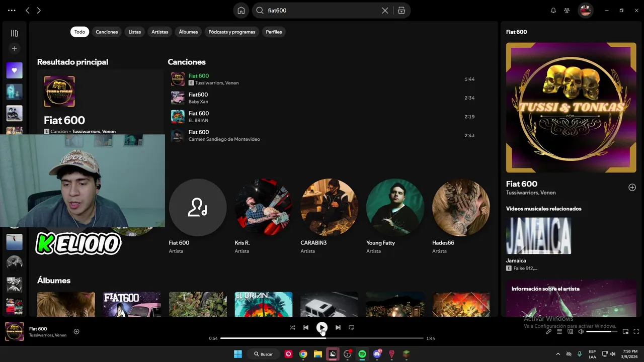644x362 pixels.
Task: Open Jamaica related music video
Action: point(538,236)
